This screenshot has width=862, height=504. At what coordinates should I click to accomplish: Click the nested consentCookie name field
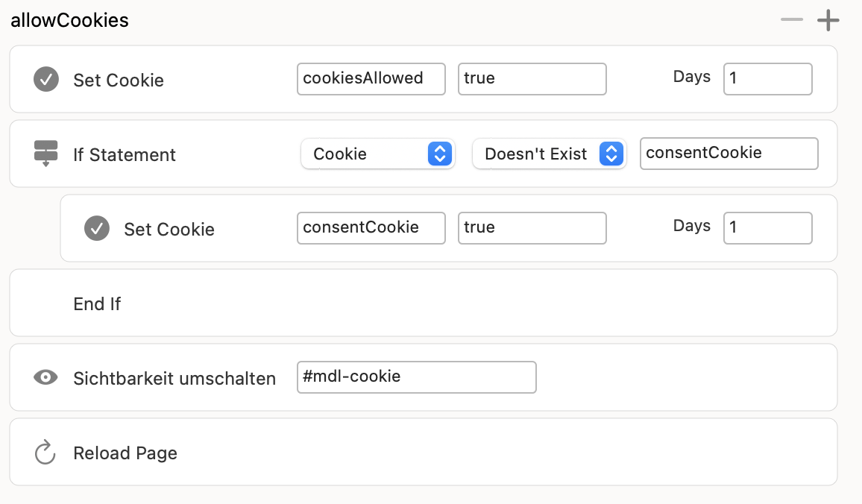(x=371, y=227)
